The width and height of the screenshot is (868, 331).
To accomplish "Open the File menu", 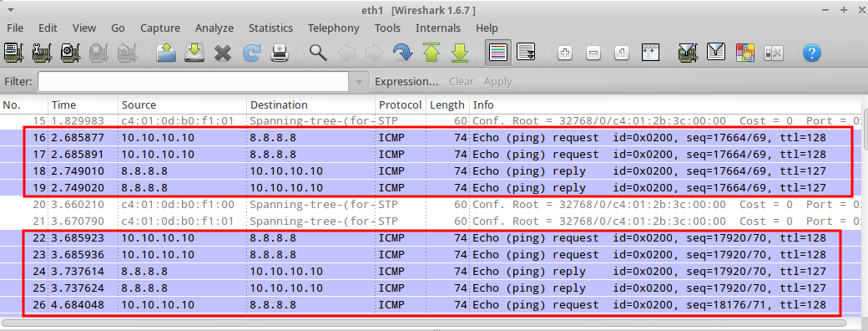I will click(14, 28).
